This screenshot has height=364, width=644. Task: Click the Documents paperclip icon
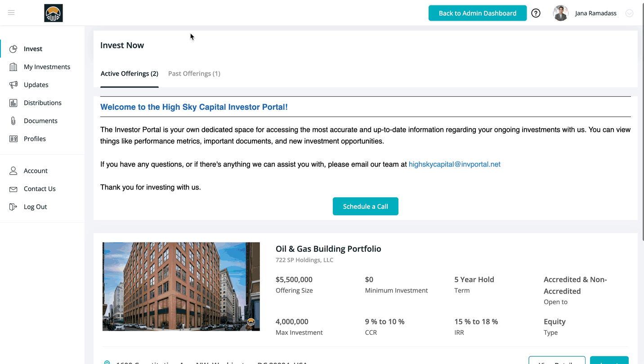pyautogui.click(x=13, y=121)
